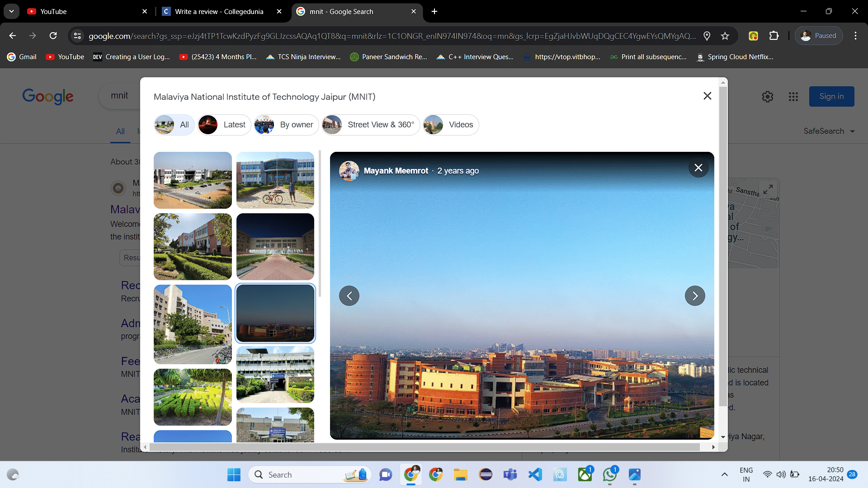868x488 pixels.
Task: Open Google apps grid
Action: (793, 96)
